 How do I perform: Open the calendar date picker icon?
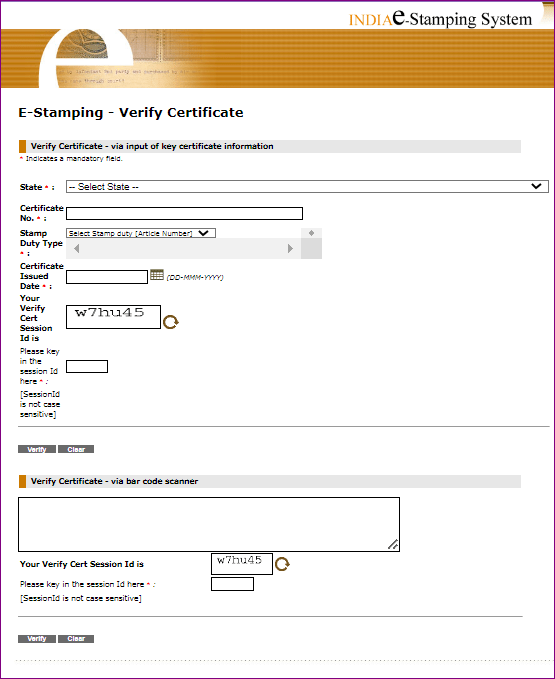[157, 275]
